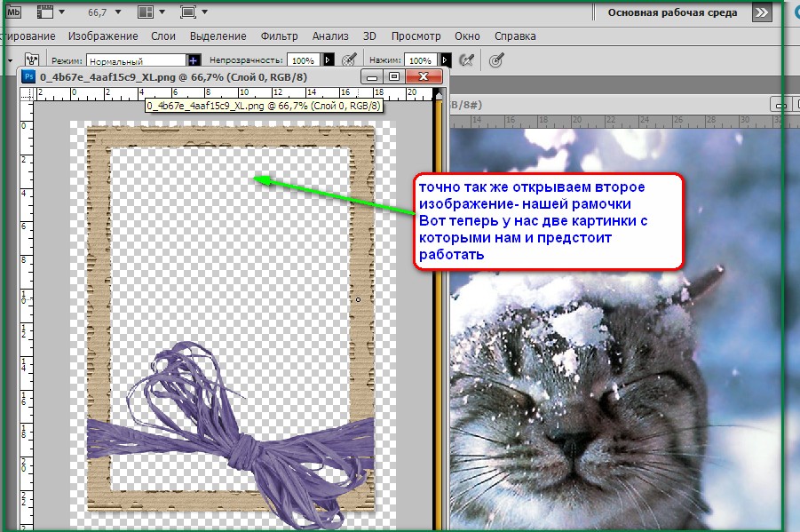
Task: Click the view extras filmstrip icon
Action: [x=42, y=12]
